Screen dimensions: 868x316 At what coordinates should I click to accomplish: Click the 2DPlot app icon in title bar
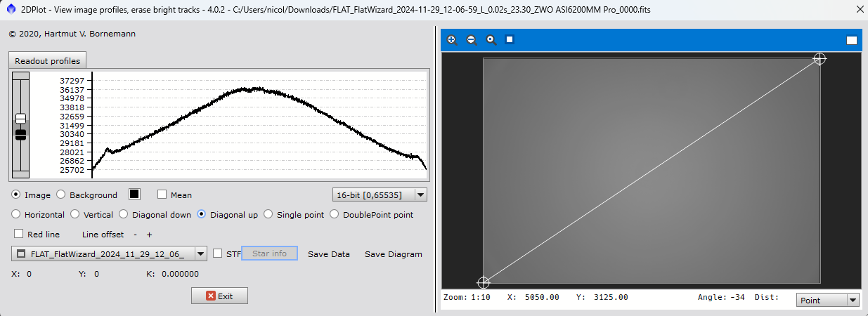coord(10,9)
